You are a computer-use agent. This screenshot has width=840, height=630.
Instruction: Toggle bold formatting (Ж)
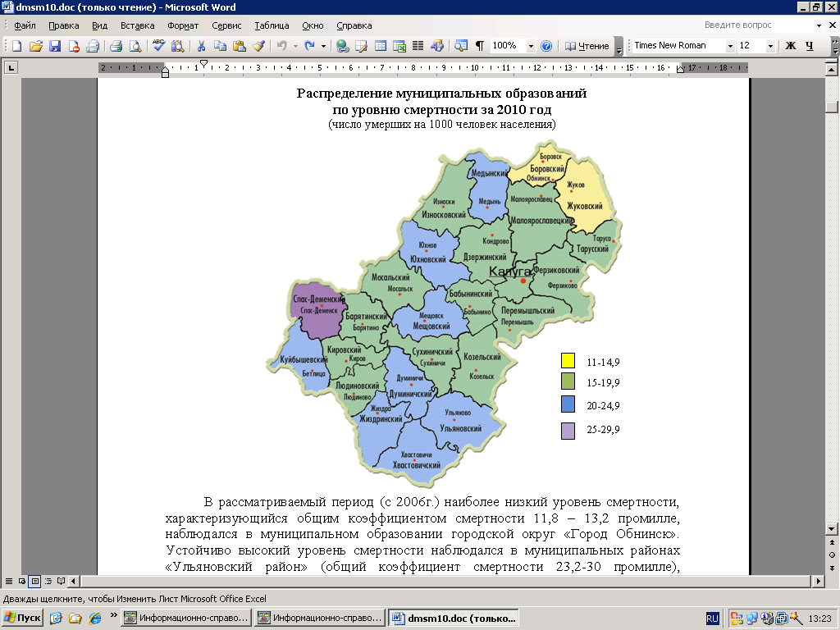(791, 46)
